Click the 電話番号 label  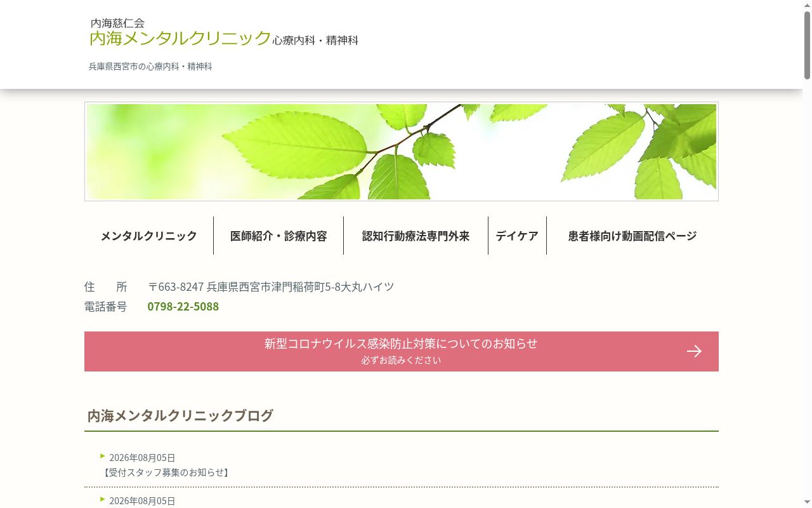click(x=105, y=307)
